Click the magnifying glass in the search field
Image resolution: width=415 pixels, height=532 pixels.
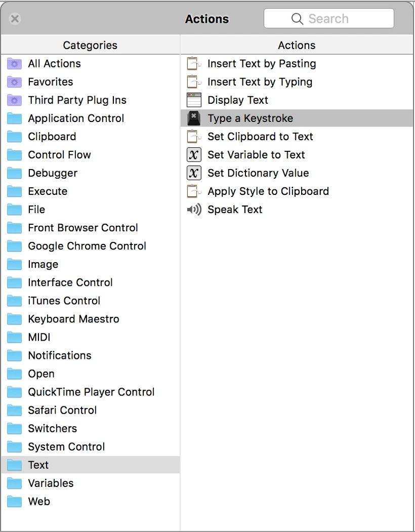297,19
